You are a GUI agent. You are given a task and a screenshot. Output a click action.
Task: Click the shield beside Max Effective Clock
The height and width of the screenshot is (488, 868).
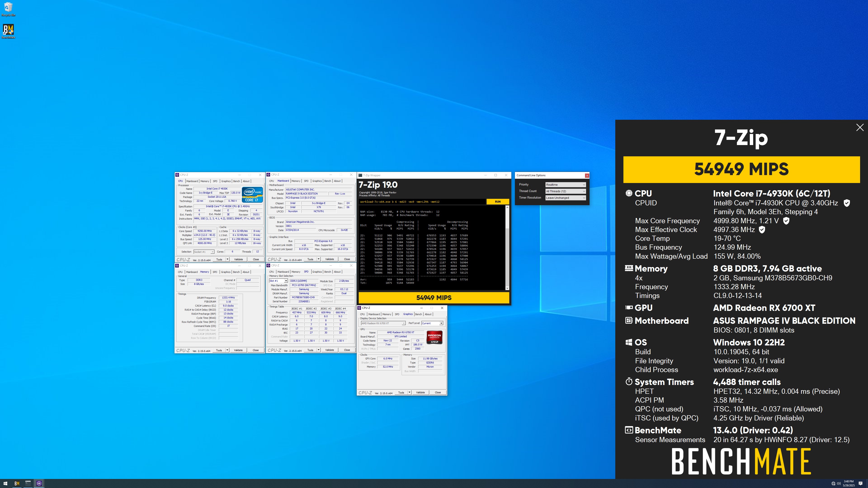(762, 229)
